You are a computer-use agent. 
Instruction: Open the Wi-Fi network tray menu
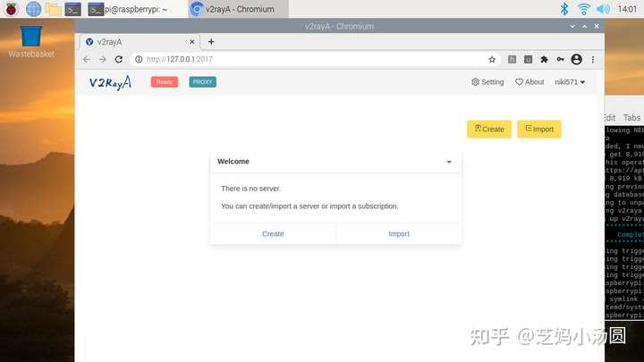583,9
